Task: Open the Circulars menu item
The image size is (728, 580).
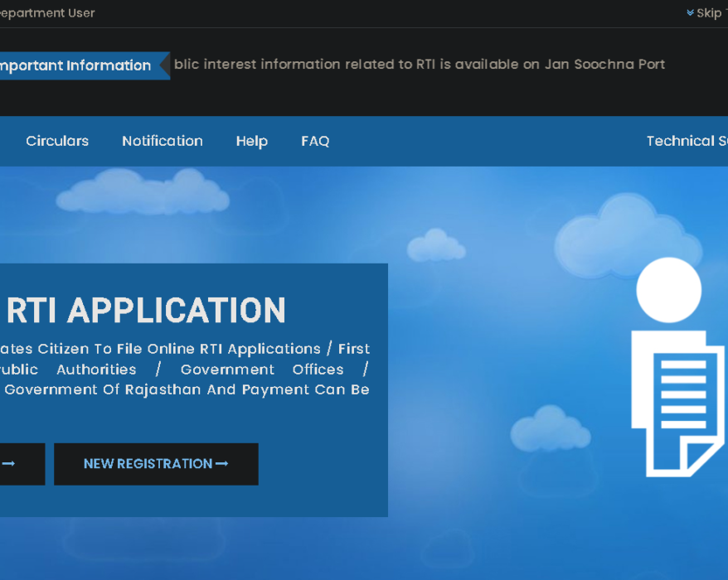Action: pos(57,141)
